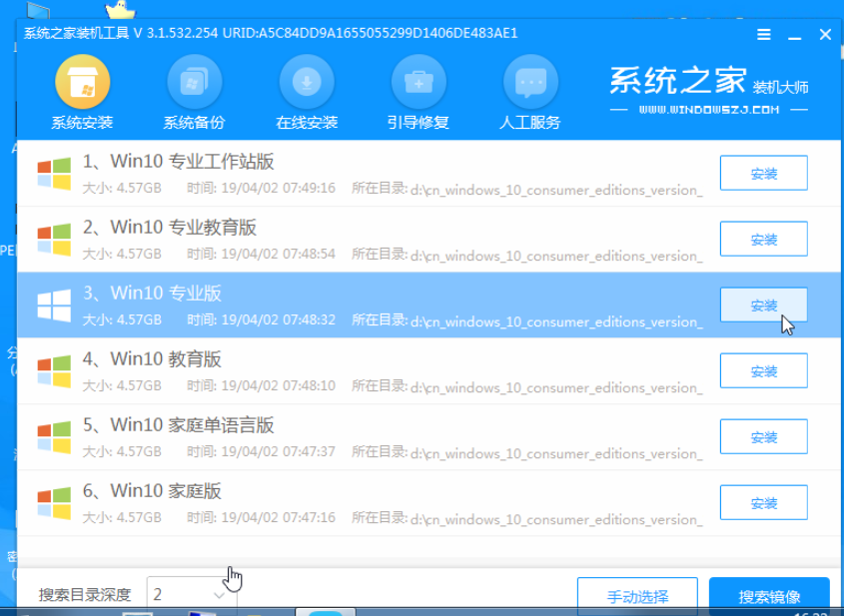
Task: Click Windows logo of Win10 专业工作站版
Action: tap(54, 174)
